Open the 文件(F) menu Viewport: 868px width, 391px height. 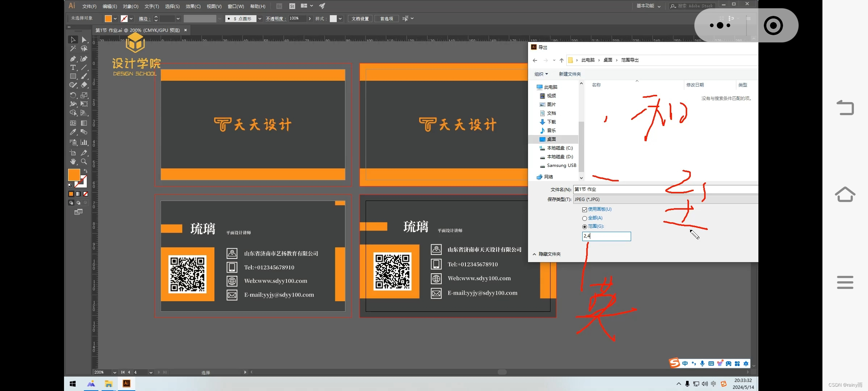point(89,6)
